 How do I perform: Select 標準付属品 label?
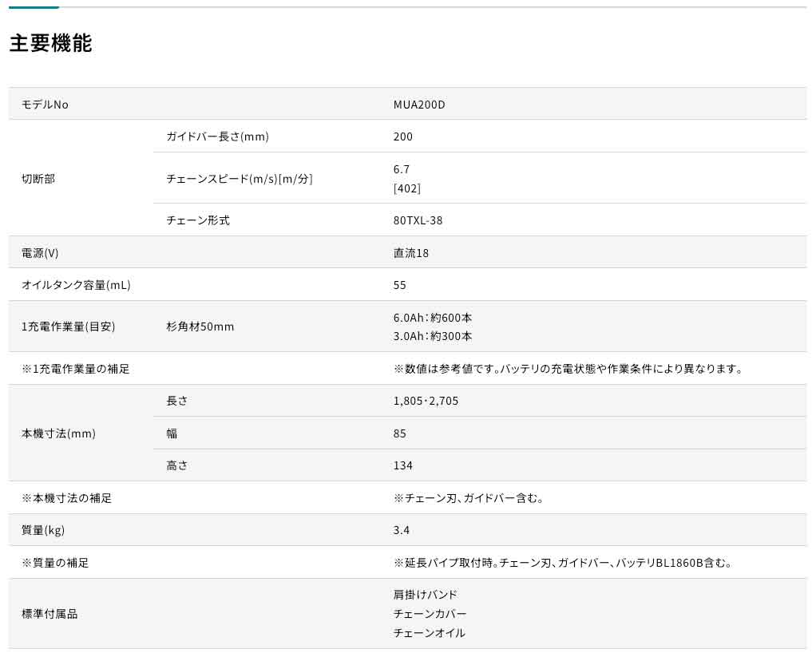50,614
